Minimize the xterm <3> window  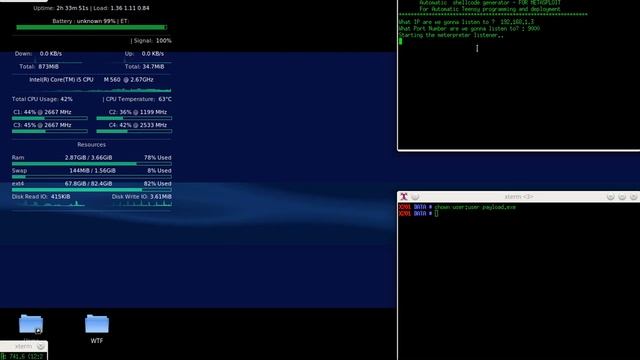(x=611, y=197)
